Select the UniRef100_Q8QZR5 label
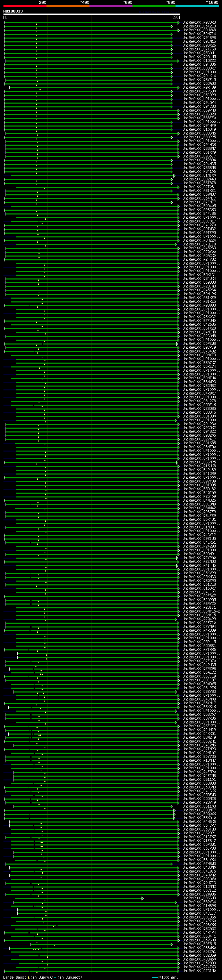 (x=199, y=581)
